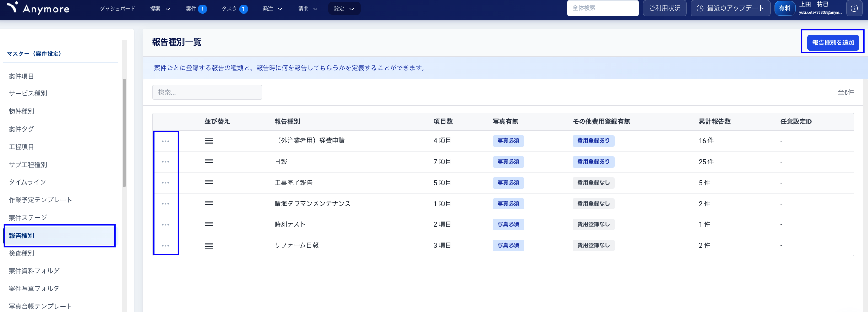This screenshot has width=868, height=312.
Task: Go to the ダッシュボード tab
Action: coord(118,9)
